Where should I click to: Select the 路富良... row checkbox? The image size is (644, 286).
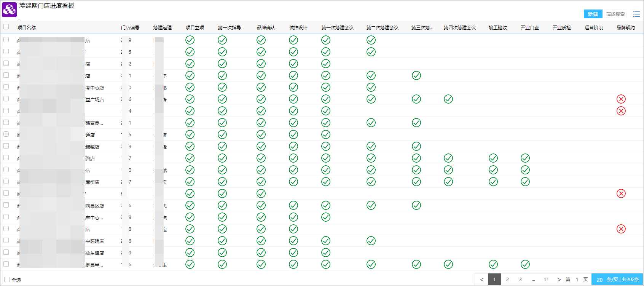point(6,122)
